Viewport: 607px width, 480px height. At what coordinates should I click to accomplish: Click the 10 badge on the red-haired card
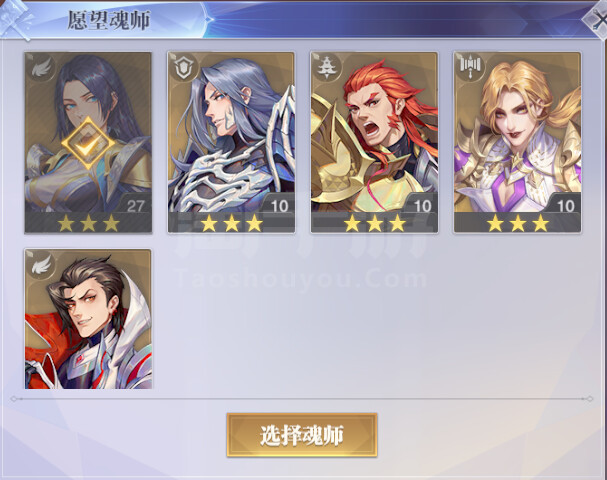(422, 206)
